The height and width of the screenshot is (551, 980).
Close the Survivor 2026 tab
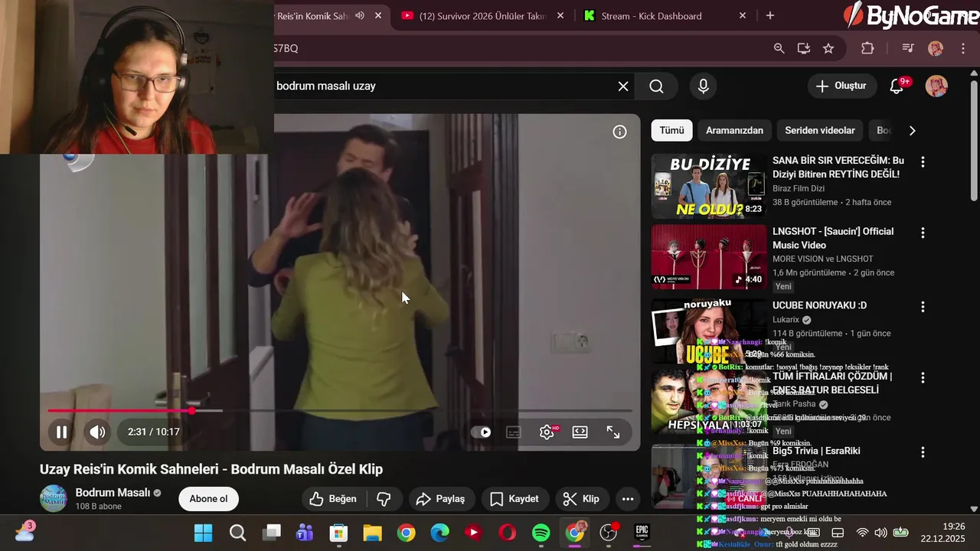560,15
